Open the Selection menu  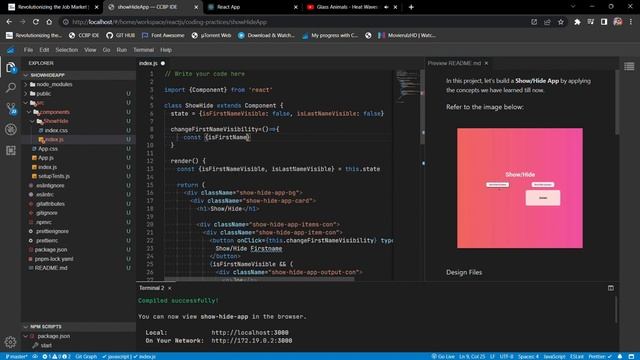(x=67, y=50)
